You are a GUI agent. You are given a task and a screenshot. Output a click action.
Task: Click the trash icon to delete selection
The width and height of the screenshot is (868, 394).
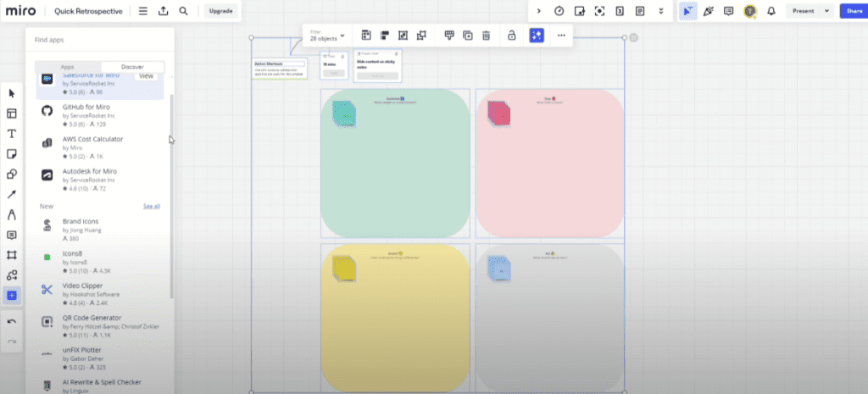(487, 36)
